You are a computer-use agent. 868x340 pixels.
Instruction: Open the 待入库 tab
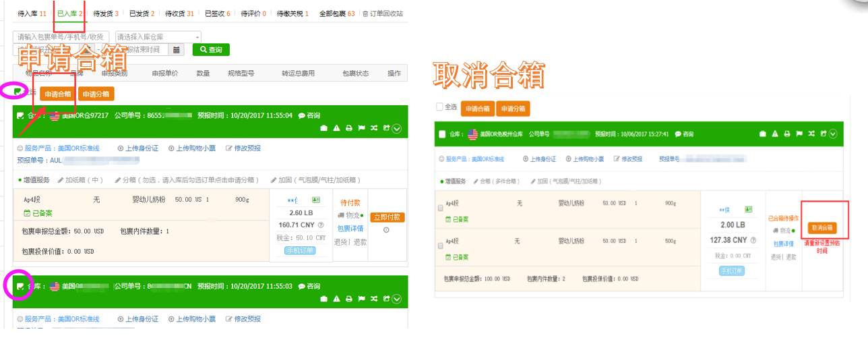pyautogui.click(x=32, y=13)
